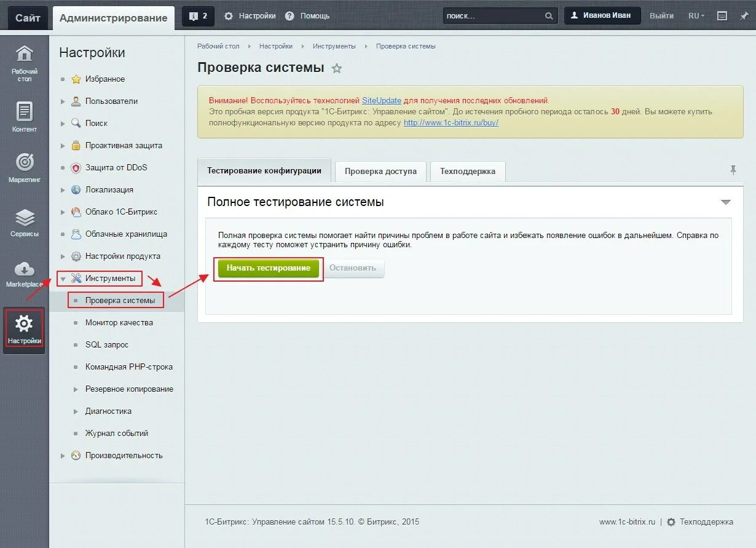This screenshot has width=756, height=548.
Task: Open the www.1c-bitrix.ru/buy/ link
Action: point(451,122)
